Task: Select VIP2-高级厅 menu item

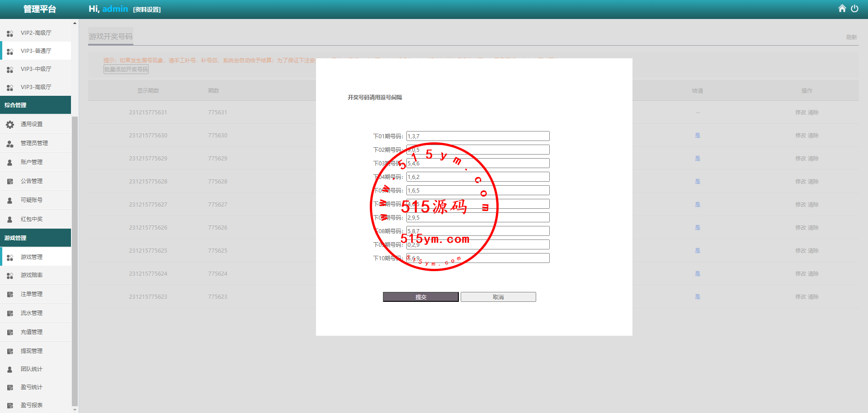Action: click(36, 33)
